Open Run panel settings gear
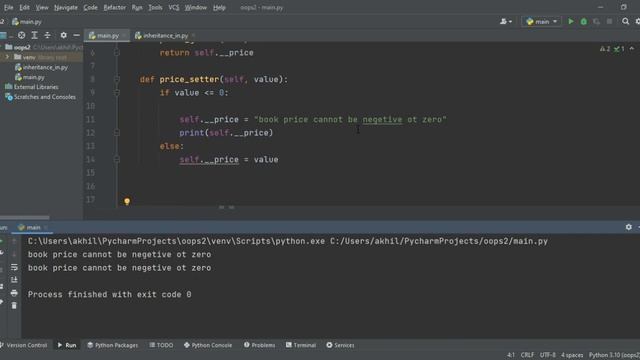This screenshot has width=640, height=360. pyautogui.click(x=629, y=227)
